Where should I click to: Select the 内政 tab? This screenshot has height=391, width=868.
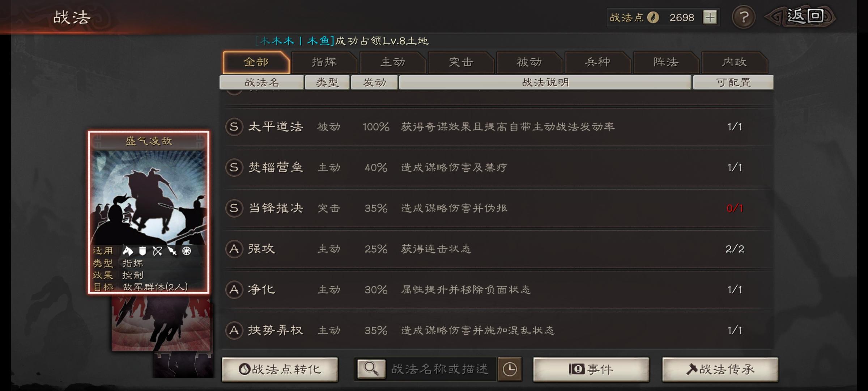coord(735,62)
